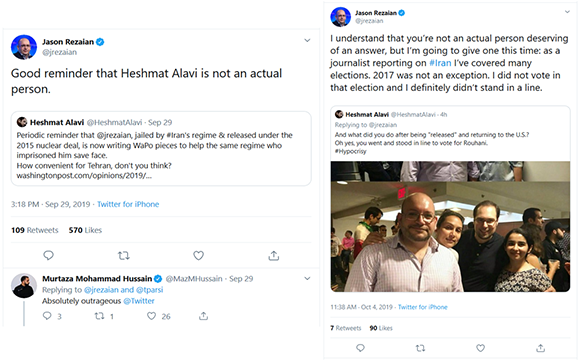Open Murtaza Mohammad Hussain's profile avatar
The height and width of the screenshot is (361, 580).
pos(24,286)
